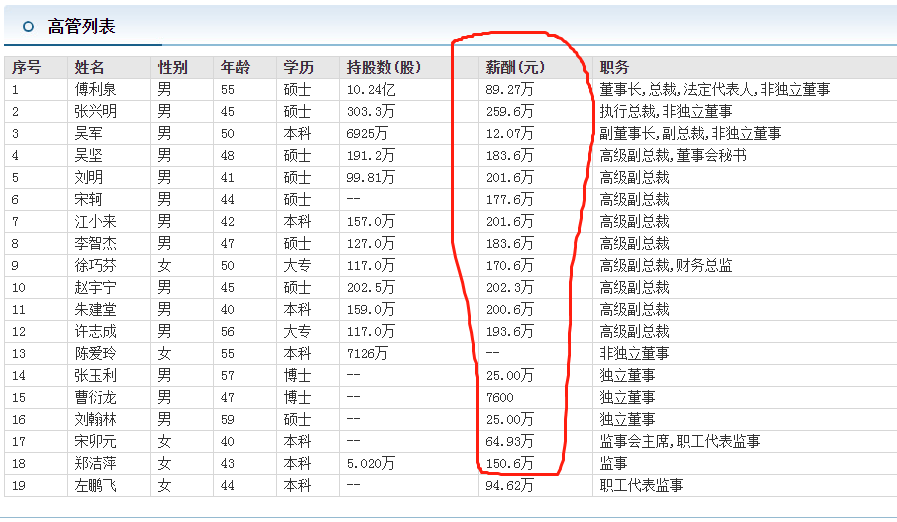This screenshot has width=897, height=522.
Task: Select the 高管列表 section title tab
Action: pyautogui.click(x=82, y=27)
